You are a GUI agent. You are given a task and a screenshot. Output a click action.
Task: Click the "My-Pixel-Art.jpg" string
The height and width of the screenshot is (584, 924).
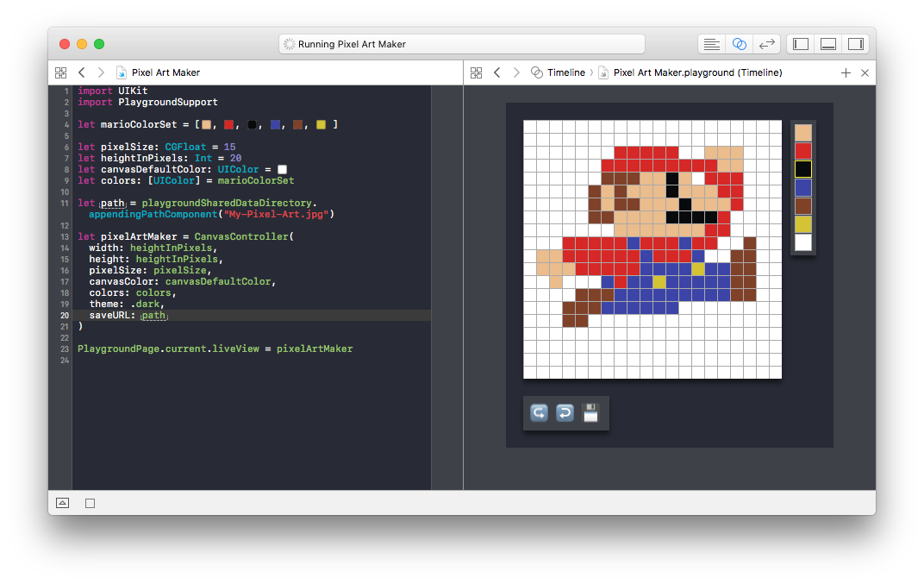click(x=276, y=214)
